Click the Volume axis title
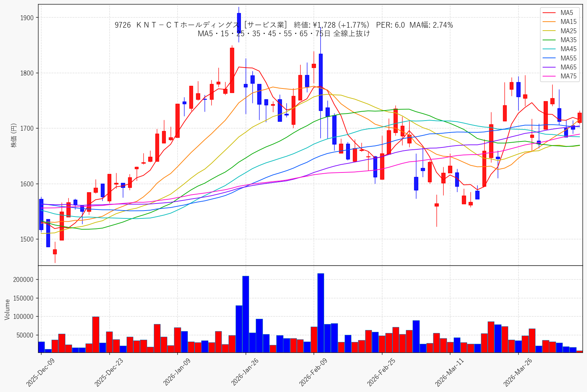 [x=7, y=309]
